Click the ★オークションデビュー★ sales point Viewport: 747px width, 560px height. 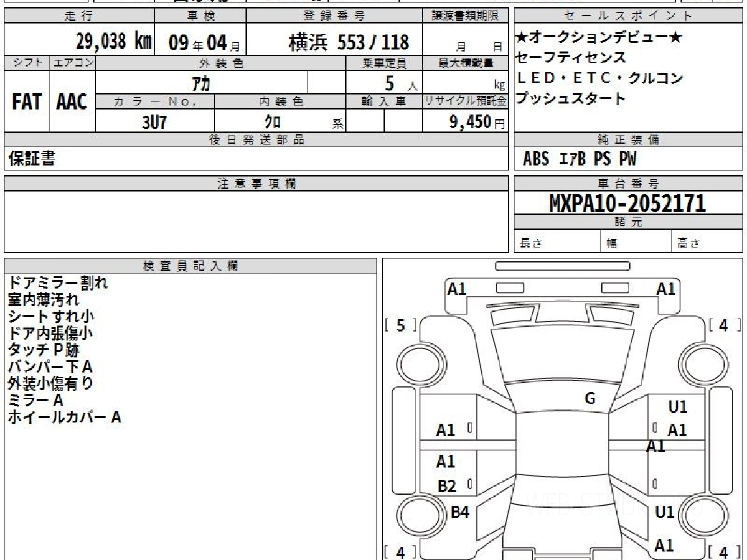[599, 38]
